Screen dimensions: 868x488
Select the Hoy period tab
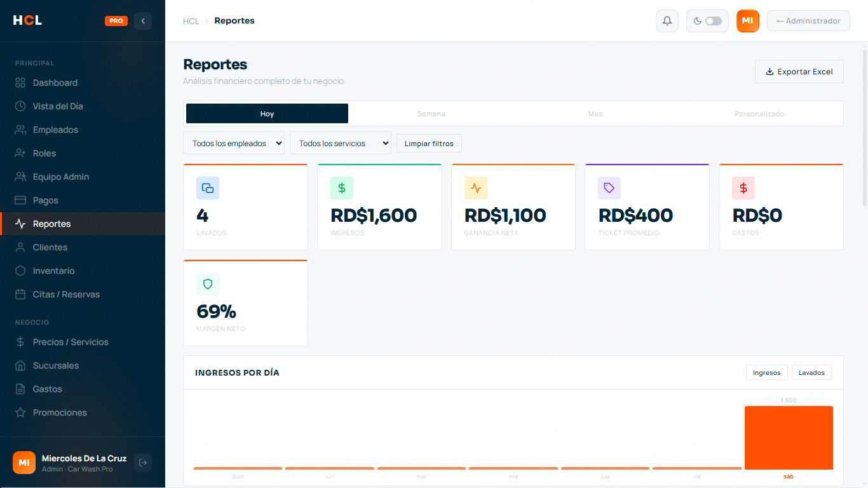coord(267,114)
